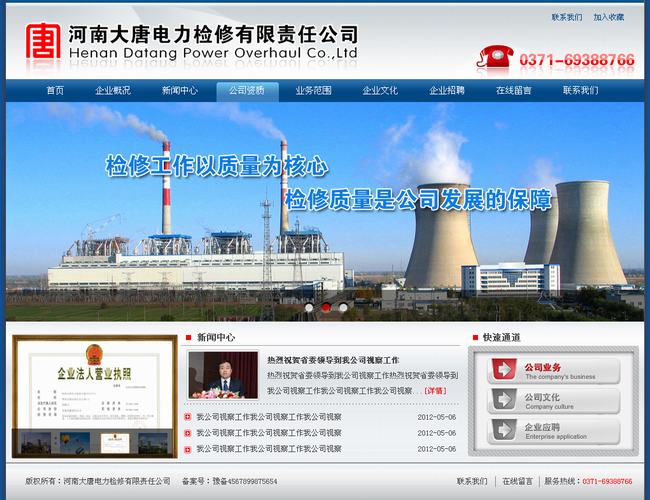Image resolution: width=650 pixels, height=500 pixels.
Task: Click the 公司文化 arrow icon
Action: pyautogui.click(x=503, y=401)
